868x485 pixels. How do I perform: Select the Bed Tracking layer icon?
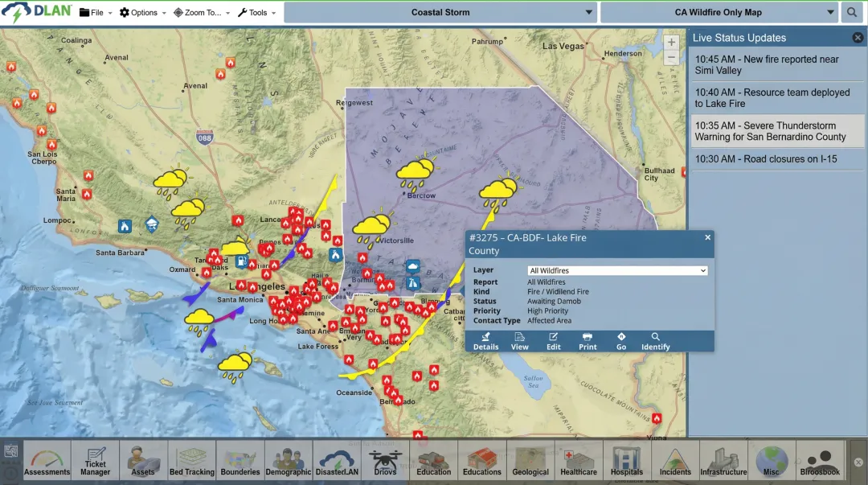coord(191,461)
